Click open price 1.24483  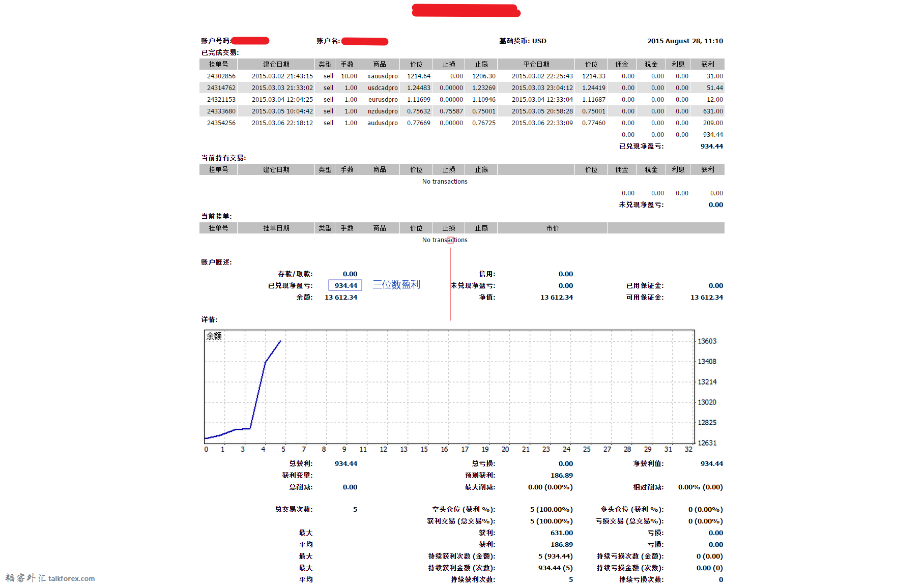click(x=418, y=88)
